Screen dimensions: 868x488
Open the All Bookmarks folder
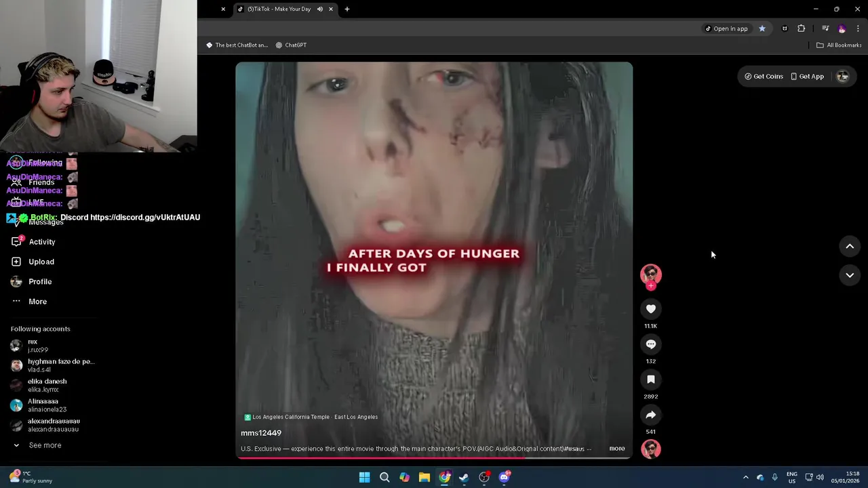[839, 45]
